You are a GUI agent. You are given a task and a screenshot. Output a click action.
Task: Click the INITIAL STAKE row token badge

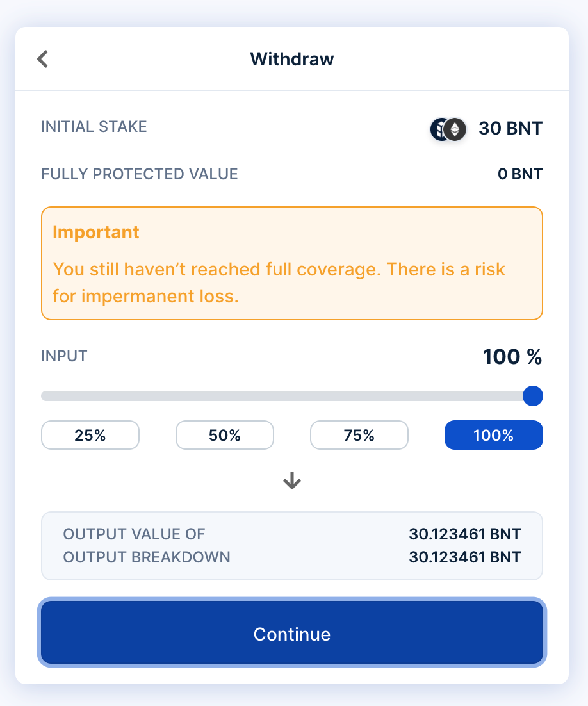pos(447,129)
